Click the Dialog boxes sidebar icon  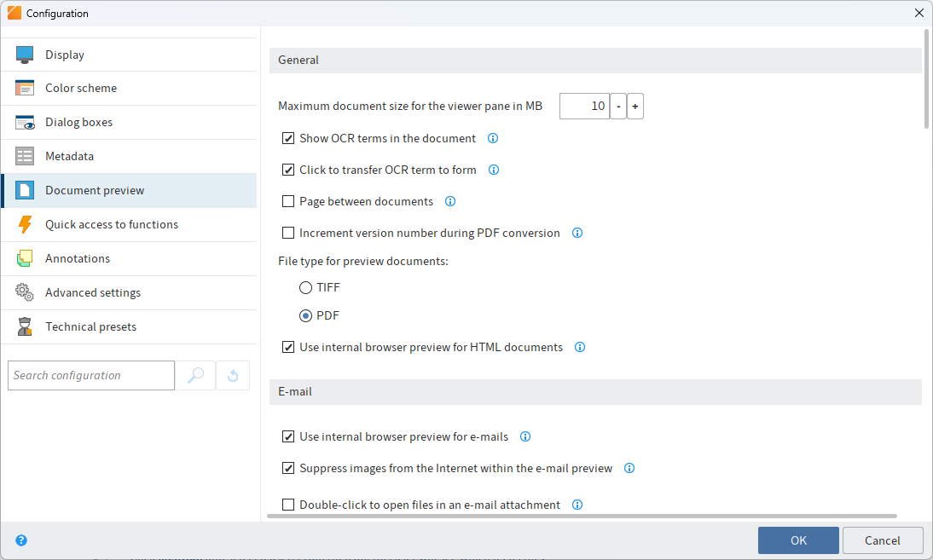pyautogui.click(x=25, y=122)
